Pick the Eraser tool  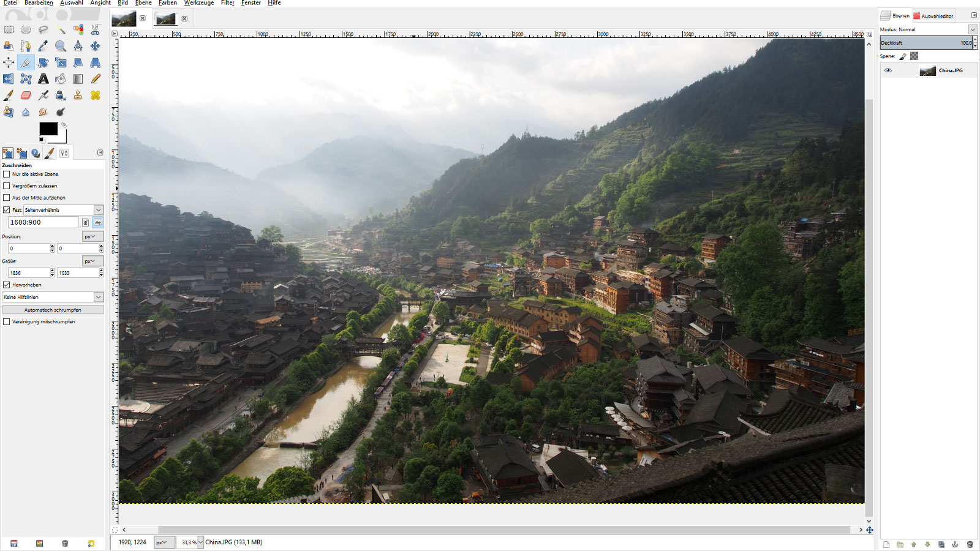pyautogui.click(x=26, y=96)
